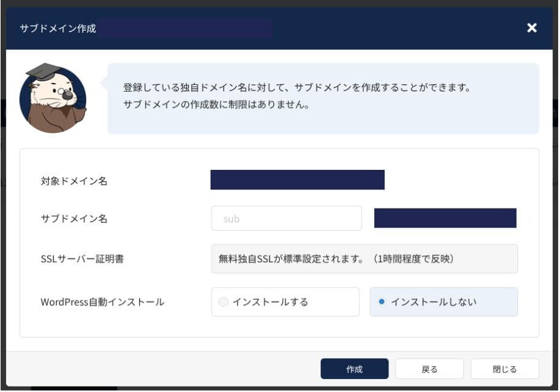Click the masked bar in the title header

coord(185,28)
